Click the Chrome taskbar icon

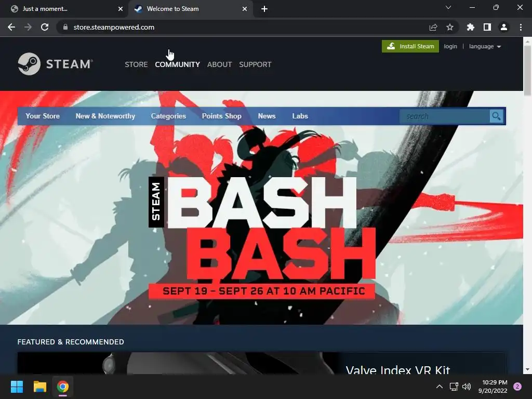[63, 387]
